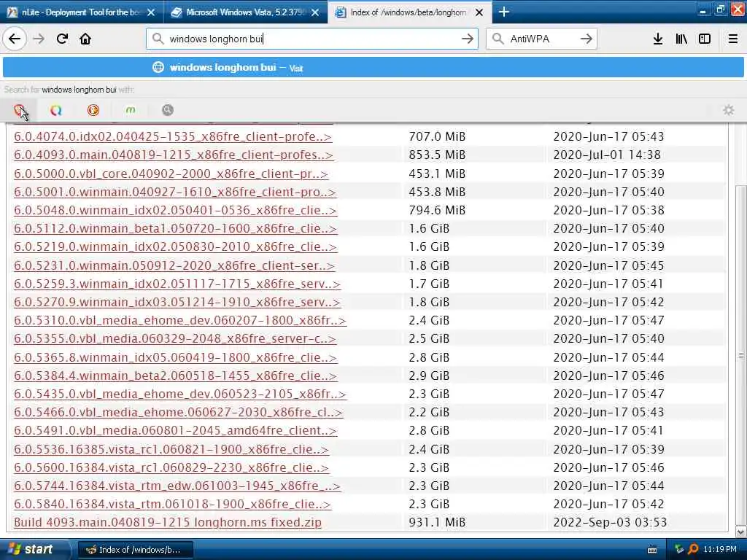Image resolution: width=747 pixels, height=560 pixels.
Task: Open the 6.0.4093.0.main.040819-1215 link
Action: pyautogui.click(x=174, y=155)
